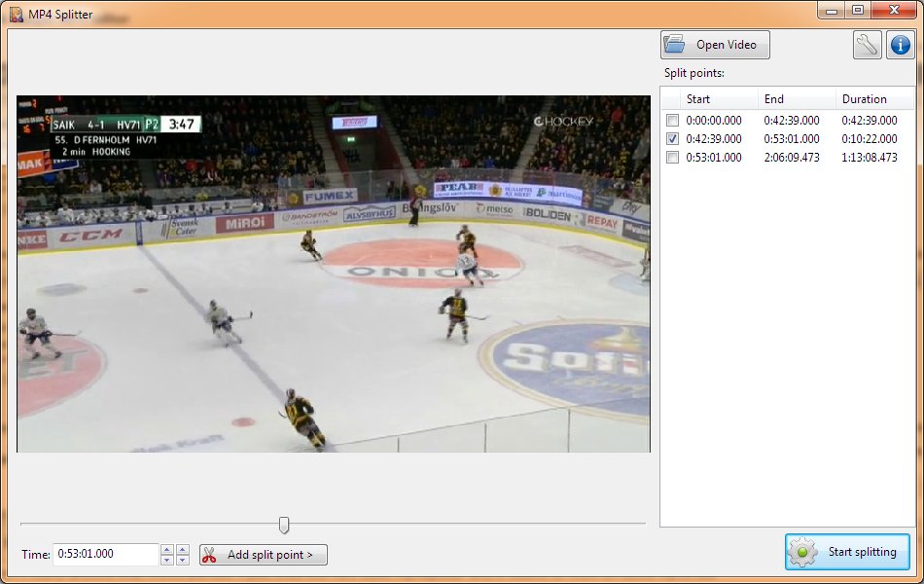This screenshot has width=924, height=584.
Task: Click inside the Time input field
Action: click(106, 555)
